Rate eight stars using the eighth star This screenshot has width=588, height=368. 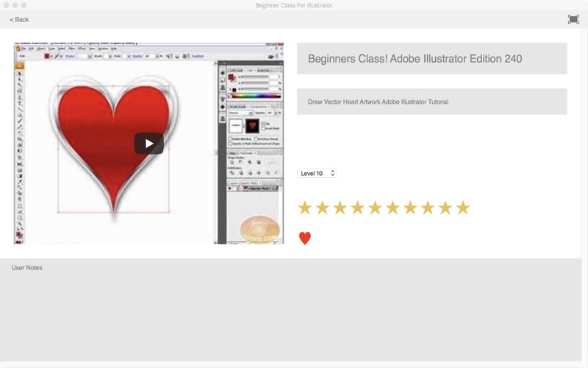point(428,208)
